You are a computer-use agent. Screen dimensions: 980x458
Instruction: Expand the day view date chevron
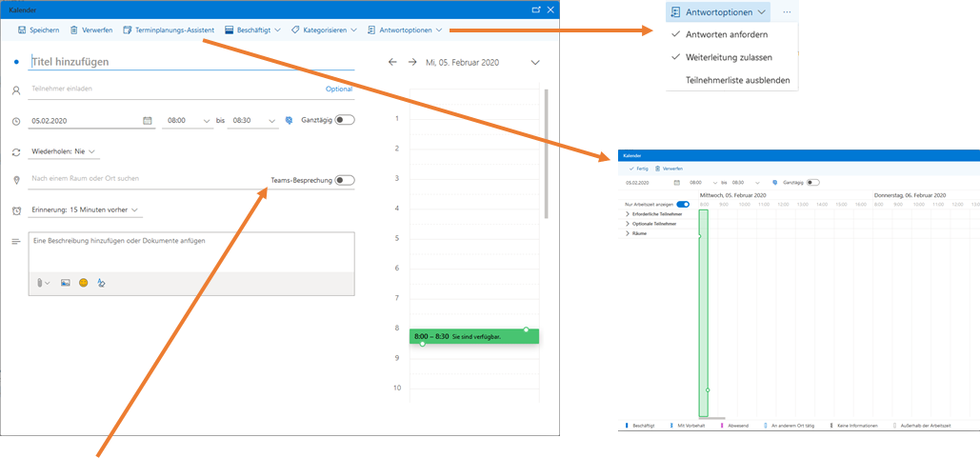pyautogui.click(x=535, y=63)
